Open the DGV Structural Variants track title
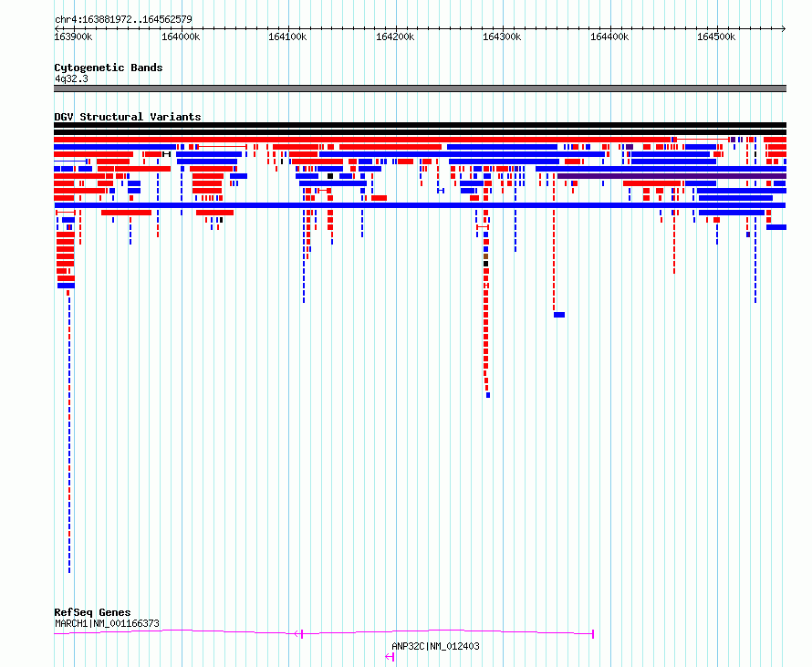Viewport: 812px width, 667px height. point(128,117)
